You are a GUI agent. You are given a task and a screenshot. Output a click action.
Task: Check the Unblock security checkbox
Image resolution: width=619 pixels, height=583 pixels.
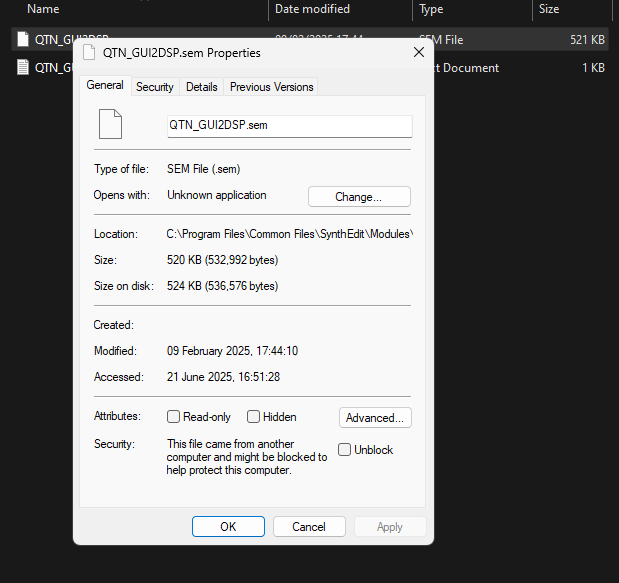point(345,450)
